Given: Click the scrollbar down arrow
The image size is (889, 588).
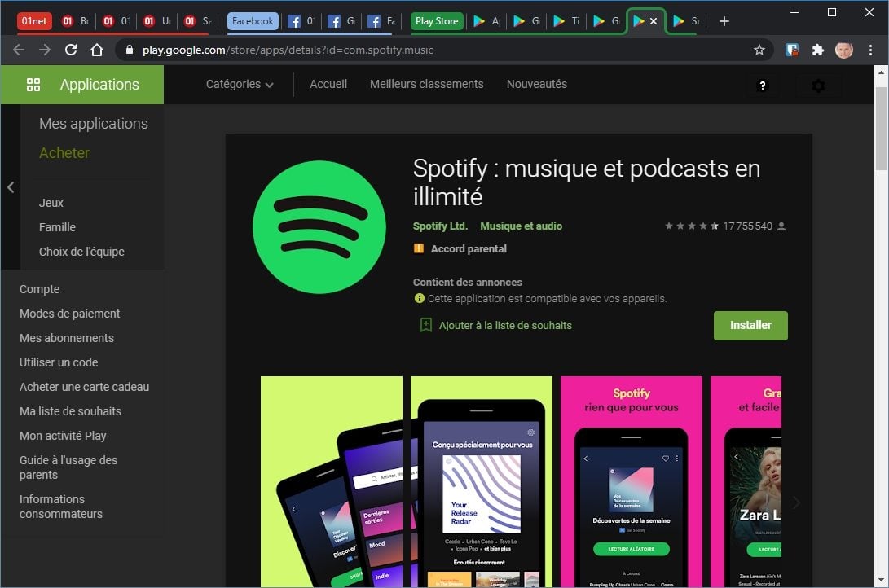Looking at the screenshot, I should tap(881, 580).
